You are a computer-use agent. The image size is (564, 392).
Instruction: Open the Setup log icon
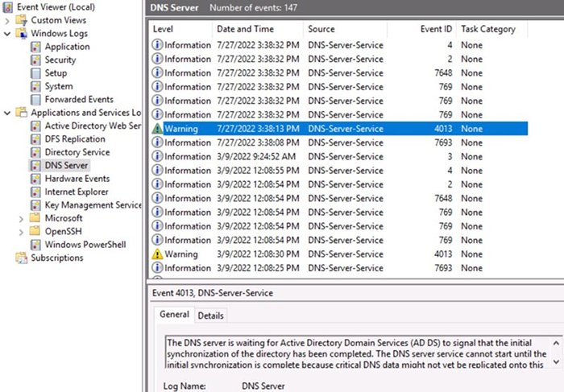point(36,73)
